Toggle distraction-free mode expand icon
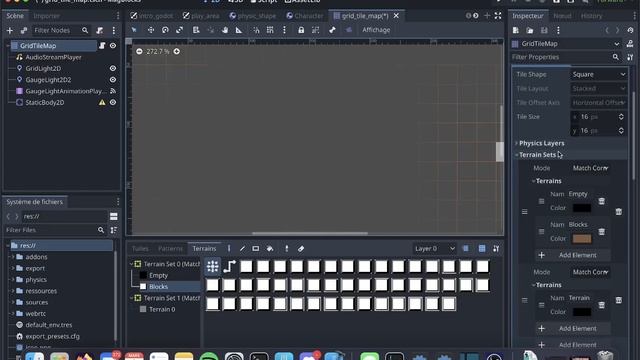Image resolution: width=640 pixels, height=360 pixels. (x=498, y=16)
